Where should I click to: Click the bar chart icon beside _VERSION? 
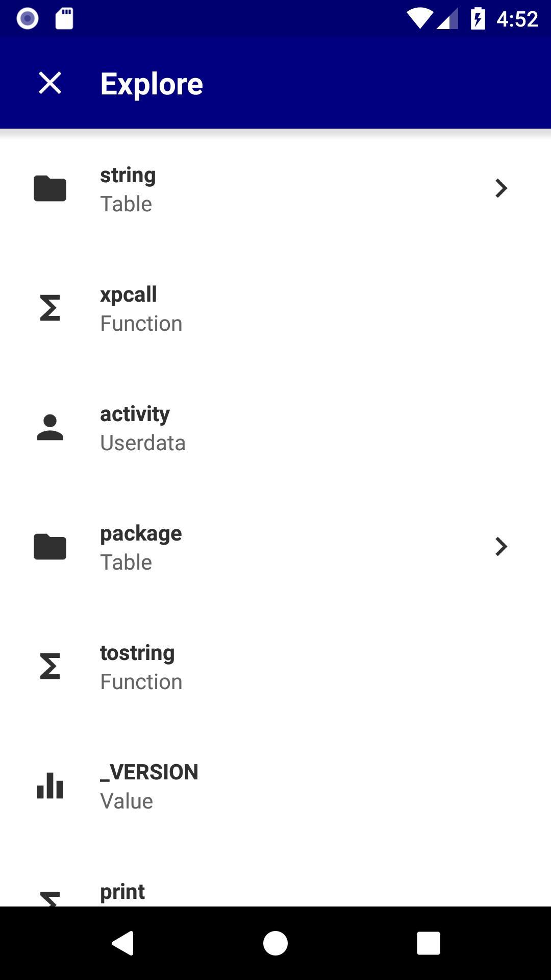(50, 786)
